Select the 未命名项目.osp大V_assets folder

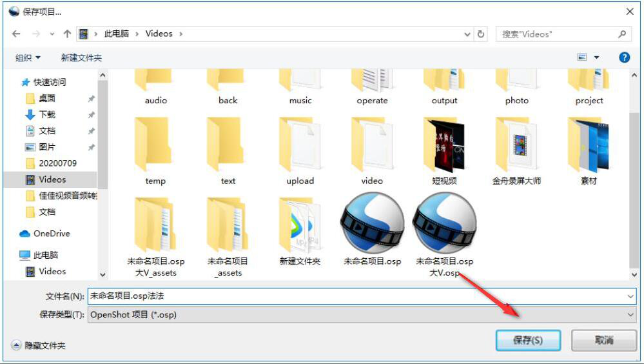click(x=155, y=238)
